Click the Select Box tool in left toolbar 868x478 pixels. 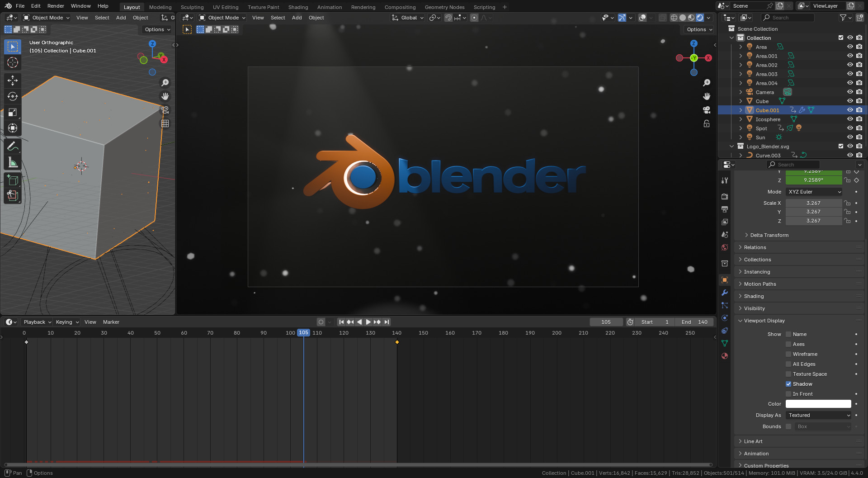pos(13,47)
